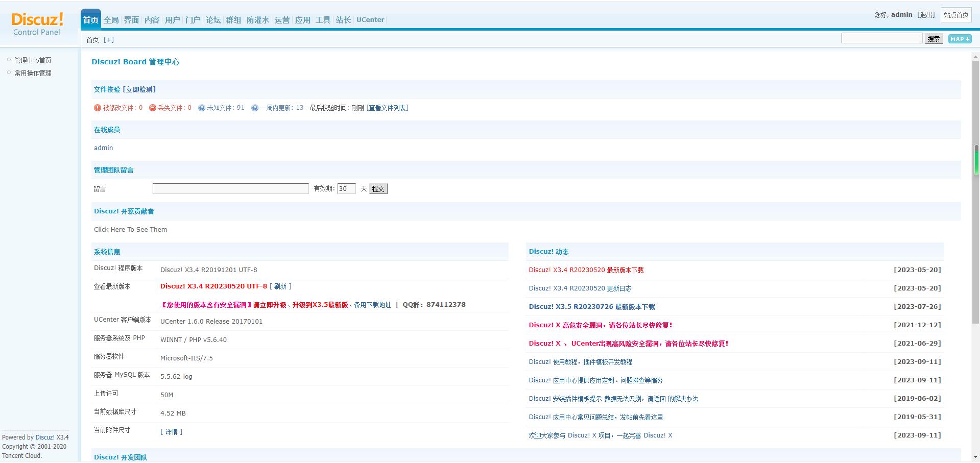
Task: Open the 防灌水 tab
Action: pos(258,20)
